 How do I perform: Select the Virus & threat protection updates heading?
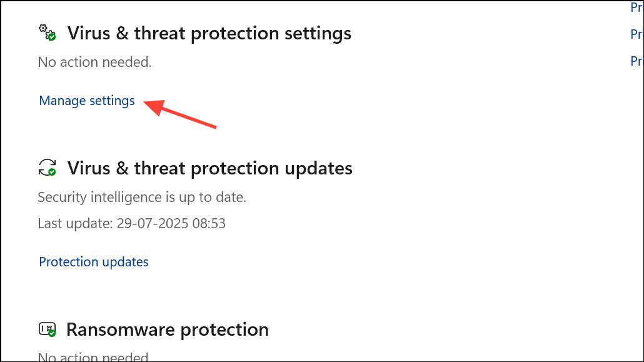[210, 168]
